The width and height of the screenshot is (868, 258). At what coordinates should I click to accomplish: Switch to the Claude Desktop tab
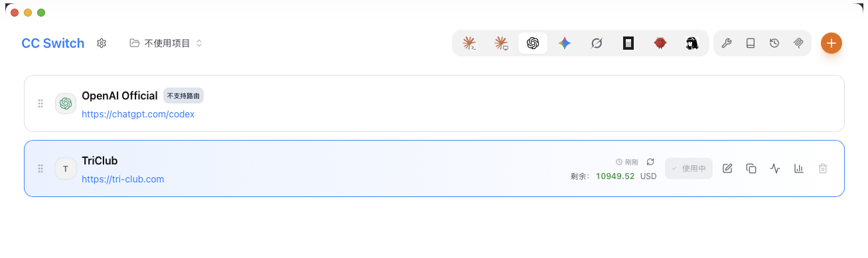tap(501, 44)
